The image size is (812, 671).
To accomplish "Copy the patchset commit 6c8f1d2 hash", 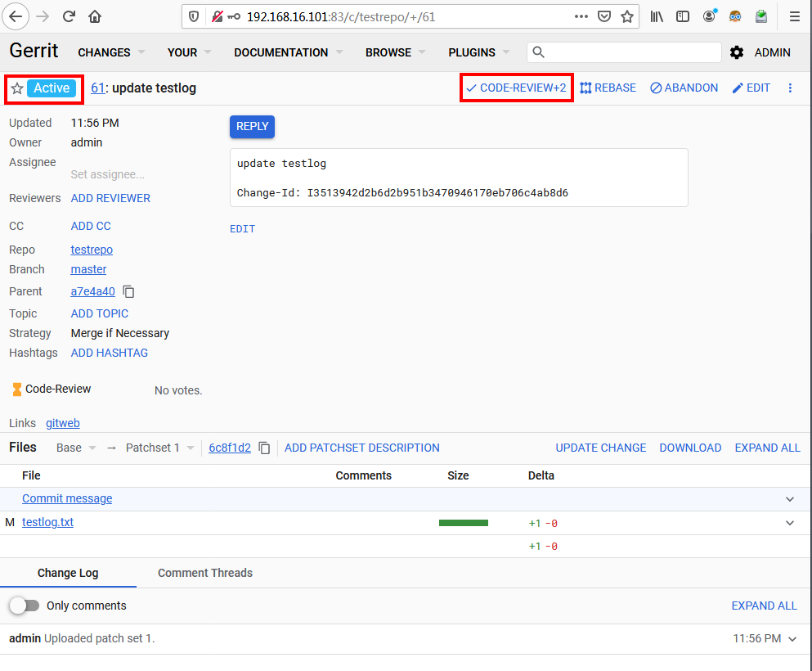I will point(264,448).
